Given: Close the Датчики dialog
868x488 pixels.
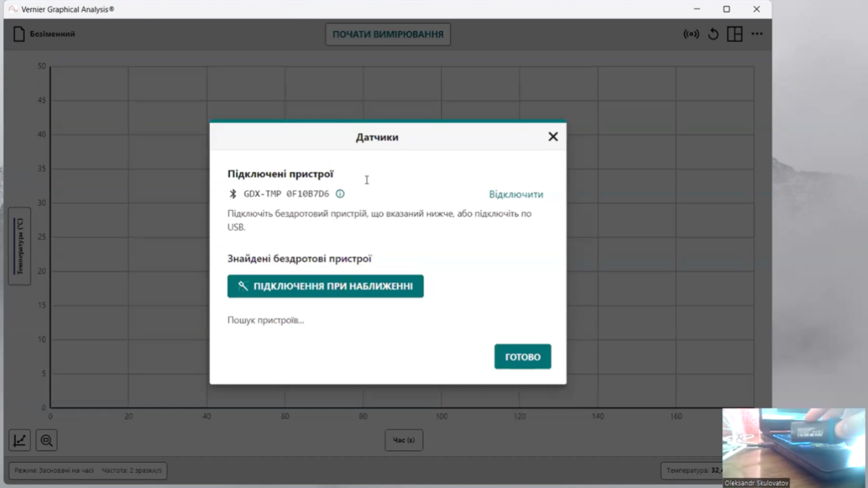Looking at the screenshot, I should tap(553, 137).
